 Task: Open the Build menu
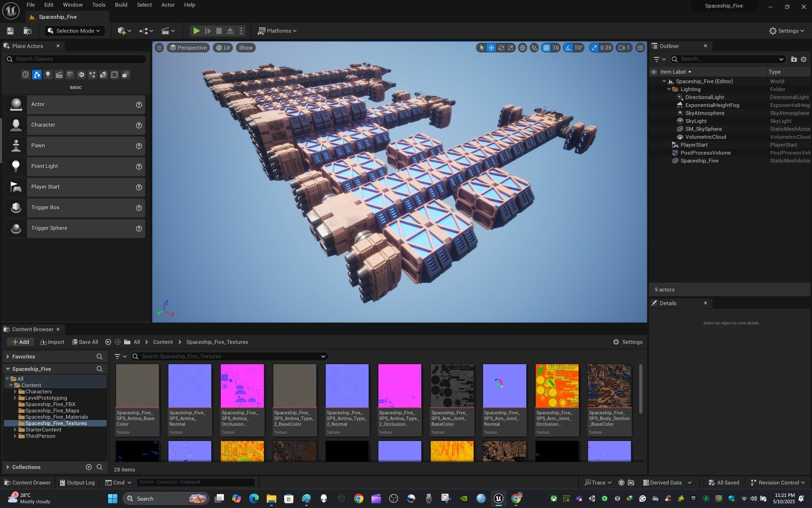[121, 5]
